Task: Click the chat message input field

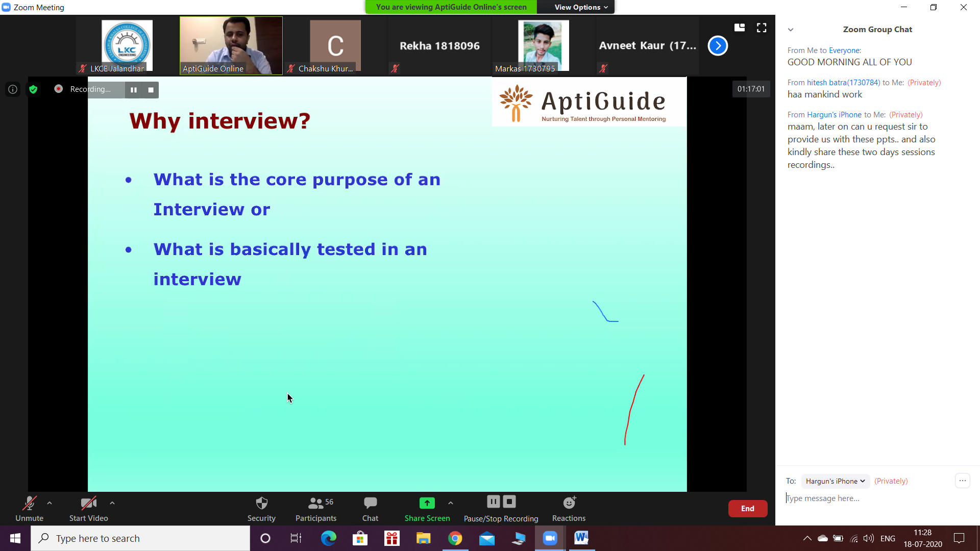Action: point(877,498)
